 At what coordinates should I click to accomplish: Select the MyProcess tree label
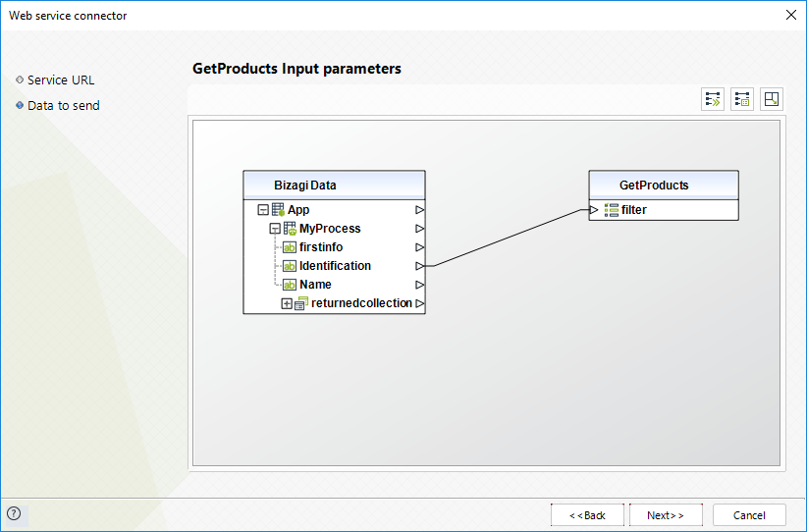tap(330, 229)
